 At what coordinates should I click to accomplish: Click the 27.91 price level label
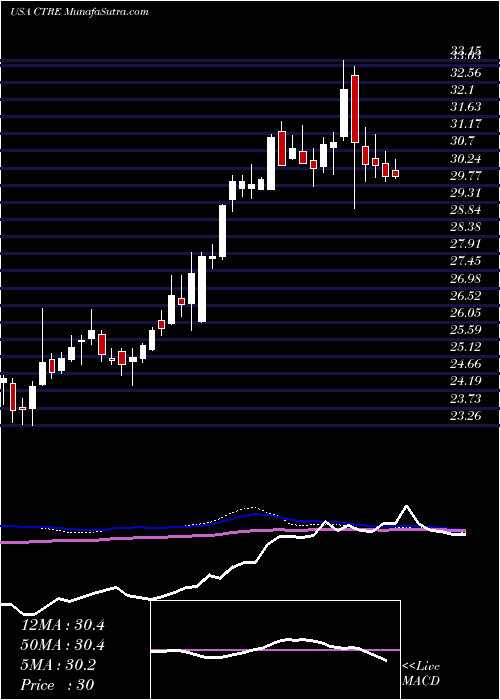466,244
